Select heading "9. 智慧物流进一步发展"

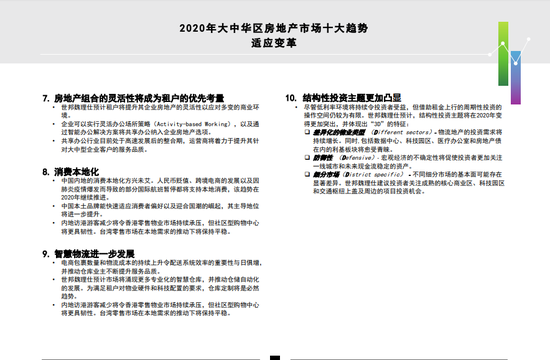click(x=88, y=254)
